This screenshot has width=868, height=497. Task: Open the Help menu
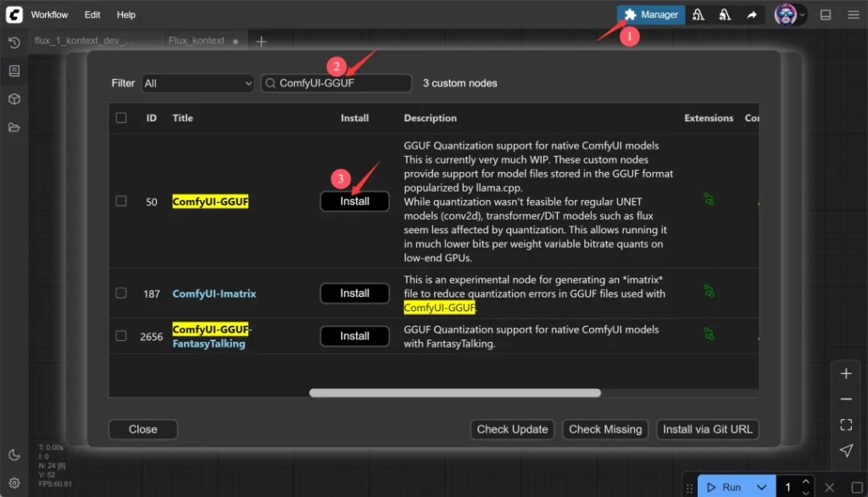tap(125, 15)
